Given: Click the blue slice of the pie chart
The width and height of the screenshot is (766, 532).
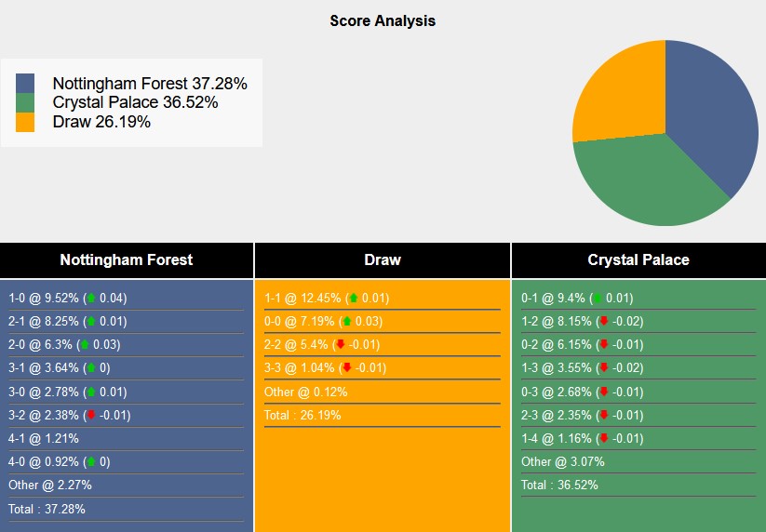Looking at the screenshot, I should tap(712, 112).
